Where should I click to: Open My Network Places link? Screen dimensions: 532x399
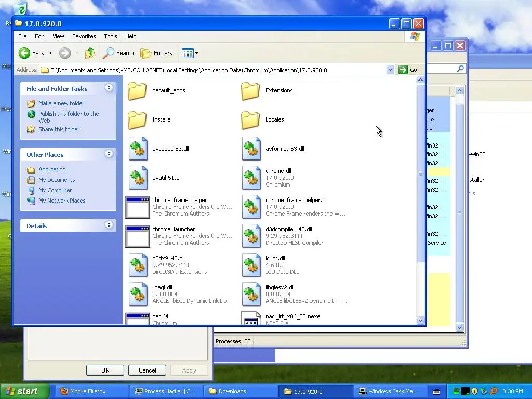62,201
